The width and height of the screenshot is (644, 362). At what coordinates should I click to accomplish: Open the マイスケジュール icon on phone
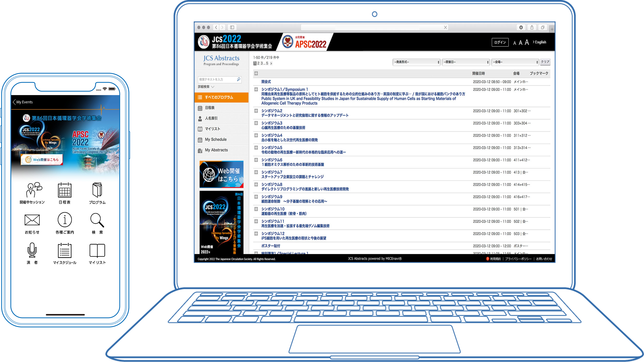coord(65,253)
